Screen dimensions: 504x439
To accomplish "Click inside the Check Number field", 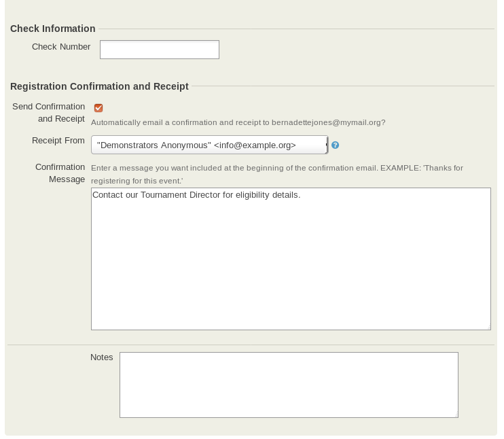I will [x=160, y=50].
